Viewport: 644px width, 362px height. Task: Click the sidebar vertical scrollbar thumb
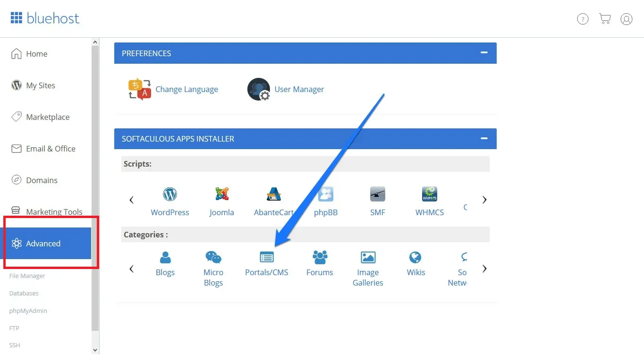[x=95, y=188]
